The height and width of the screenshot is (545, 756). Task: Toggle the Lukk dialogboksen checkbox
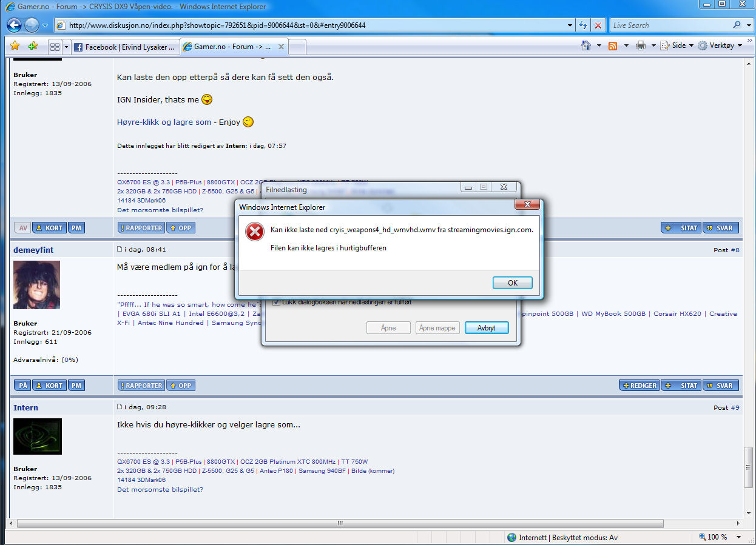point(277,302)
